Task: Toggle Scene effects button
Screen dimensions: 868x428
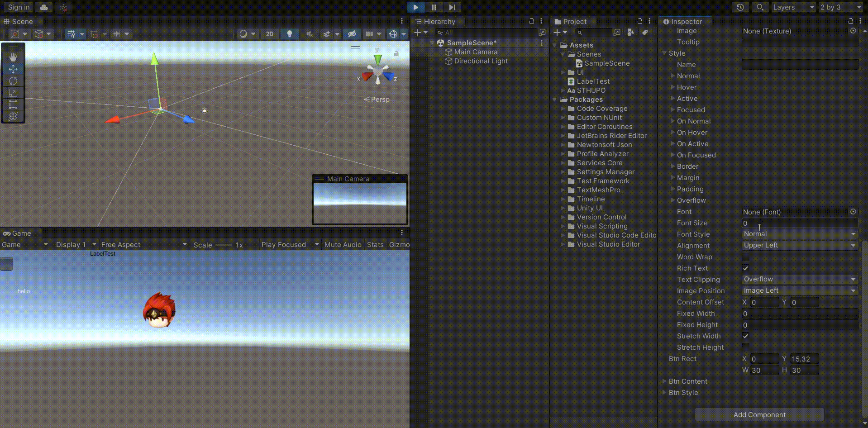Action: (326, 34)
